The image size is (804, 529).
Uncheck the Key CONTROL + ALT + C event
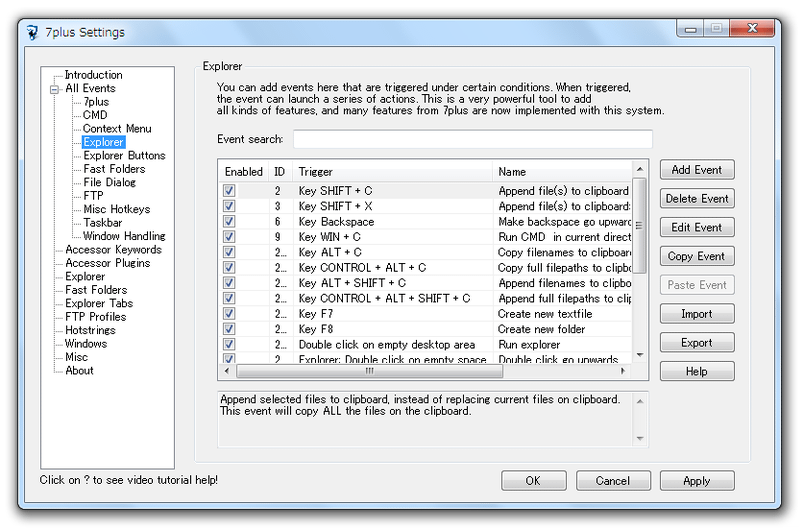[x=229, y=268]
